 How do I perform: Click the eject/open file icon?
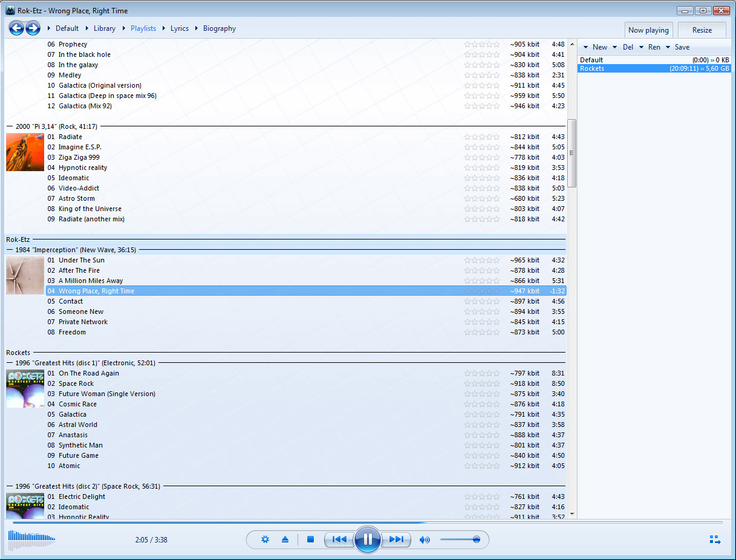[285, 539]
